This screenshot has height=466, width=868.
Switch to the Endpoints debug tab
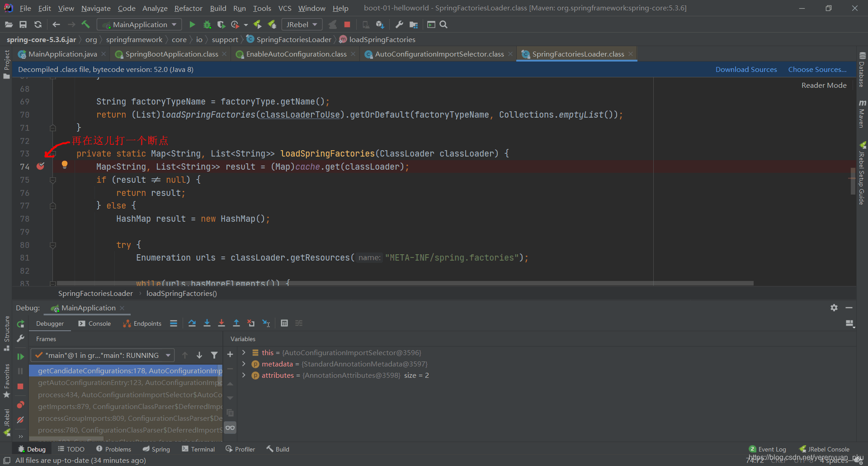coord(142,323)
